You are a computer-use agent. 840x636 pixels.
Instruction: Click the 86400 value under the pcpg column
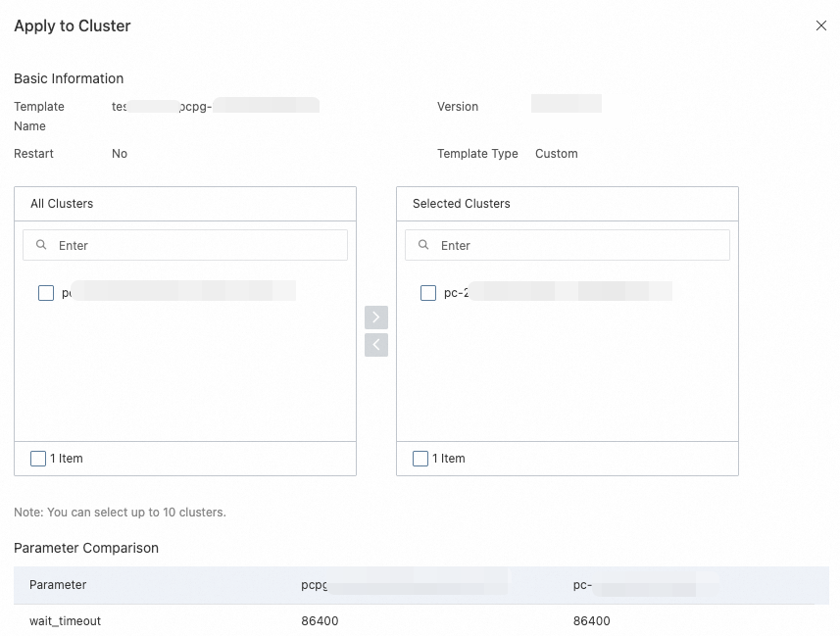click(320, 621)
